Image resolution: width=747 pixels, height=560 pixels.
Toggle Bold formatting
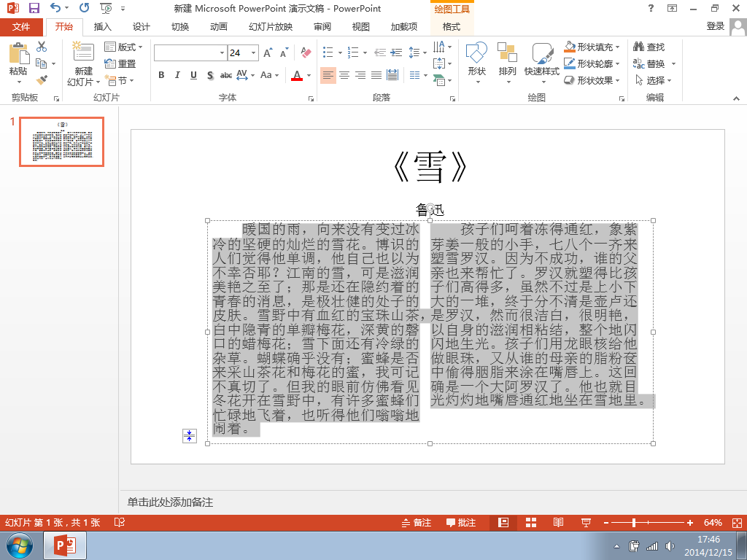(161, 75)
